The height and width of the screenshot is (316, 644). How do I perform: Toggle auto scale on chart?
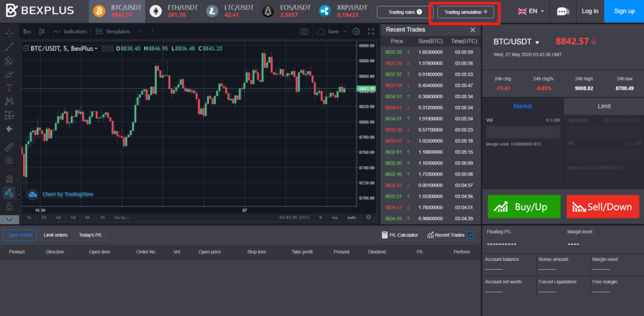point(352,218)
